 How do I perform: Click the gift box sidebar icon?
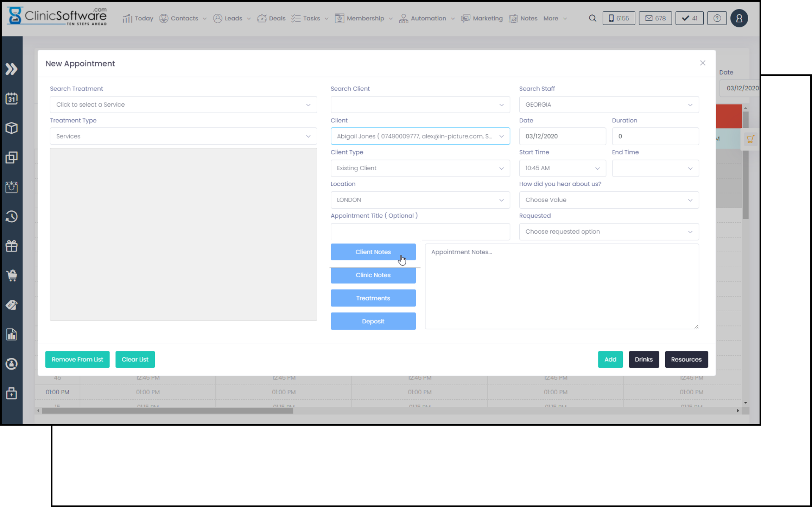(11, 246)
